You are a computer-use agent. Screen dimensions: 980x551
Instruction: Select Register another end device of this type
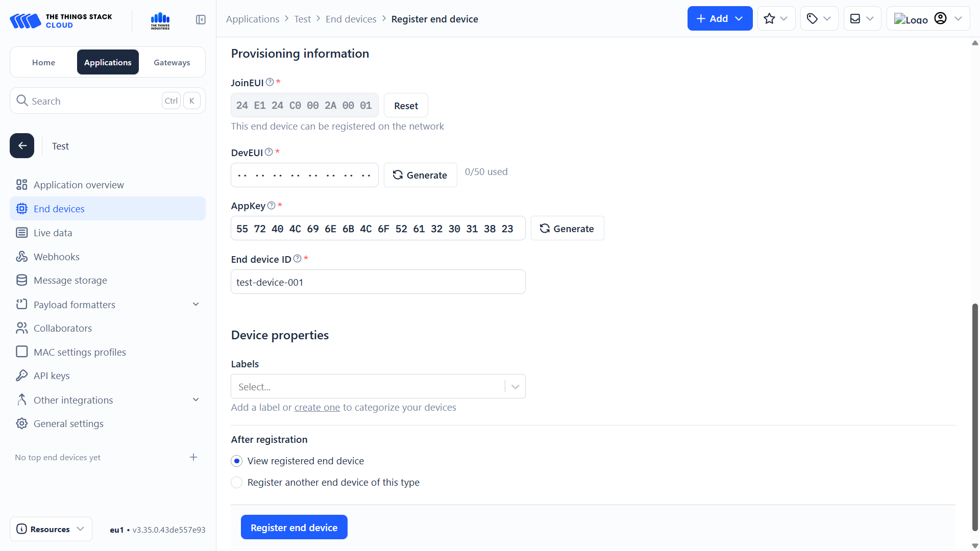(237, 483)
